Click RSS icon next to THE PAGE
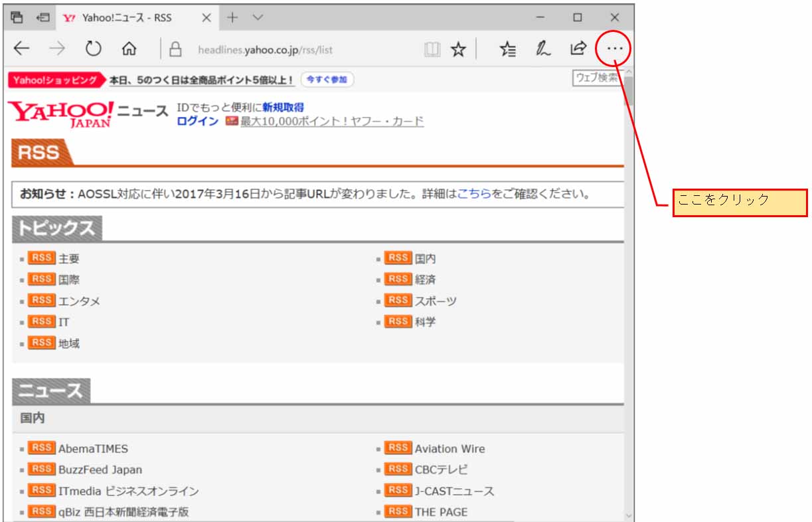The height and width of the screenshot is (522, 812). click(398, 511)
